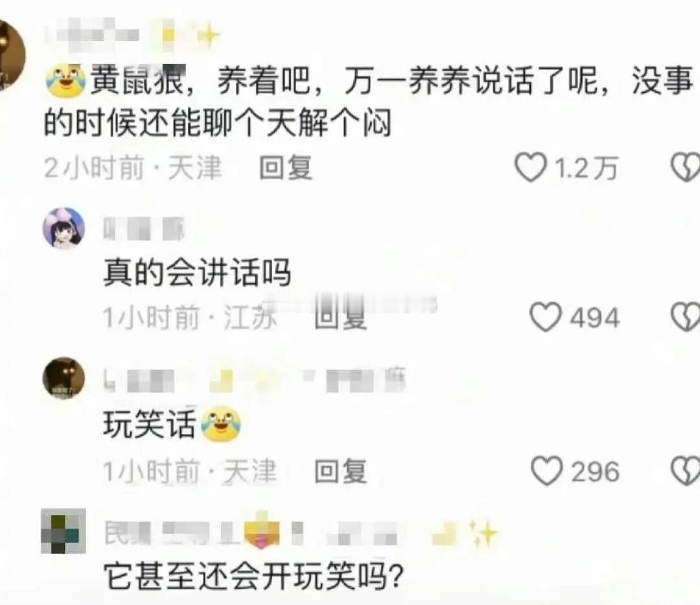Reply to the 玩笑话 comment
700x605 pixels.
(x=341, y=471)
